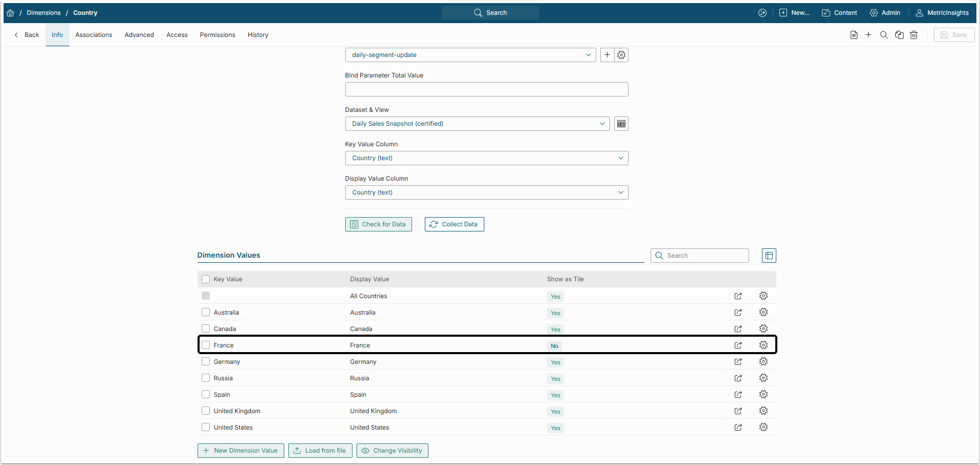Viewport: 980px width, 465px height.
Task: Click the duplicate icon in top toolbar
Action: (899, 35)
